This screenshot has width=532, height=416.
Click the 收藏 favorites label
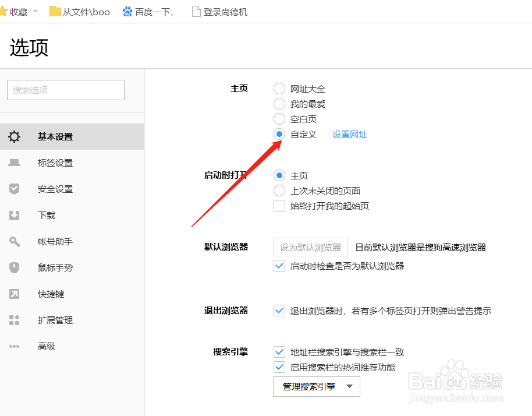click(19, 12)
